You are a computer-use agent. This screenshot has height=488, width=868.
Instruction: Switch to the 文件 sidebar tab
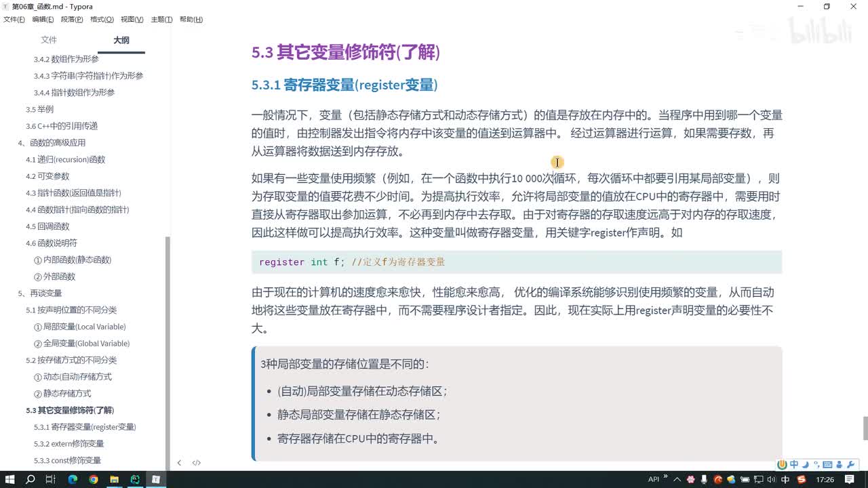point(49,40)
